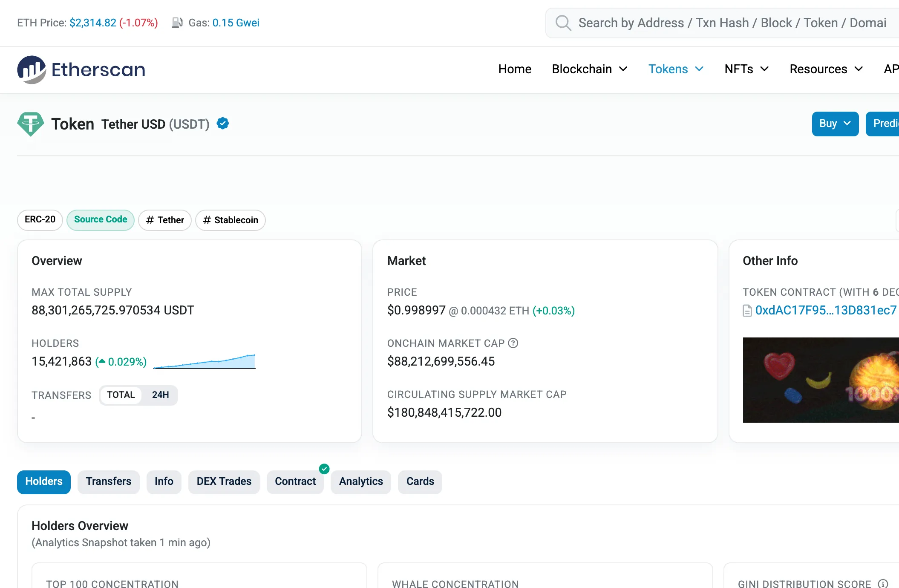Go to Home in navigation
Screen dimensions: 899x588
pos(515,69)
